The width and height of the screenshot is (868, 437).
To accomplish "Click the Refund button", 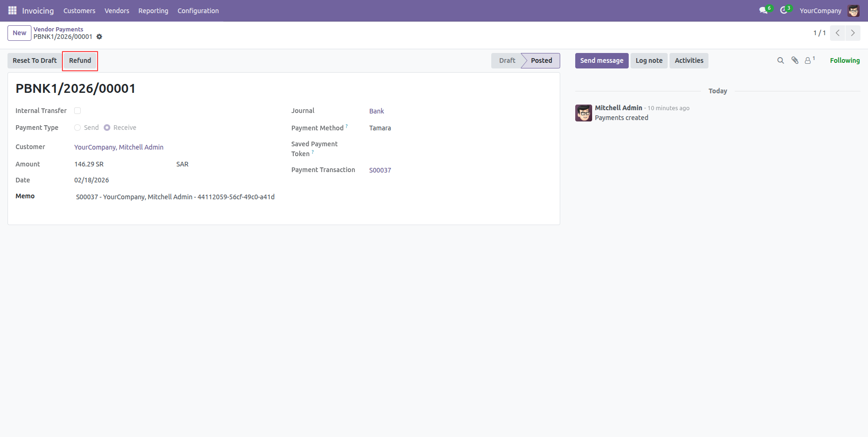I will [80, 60].
